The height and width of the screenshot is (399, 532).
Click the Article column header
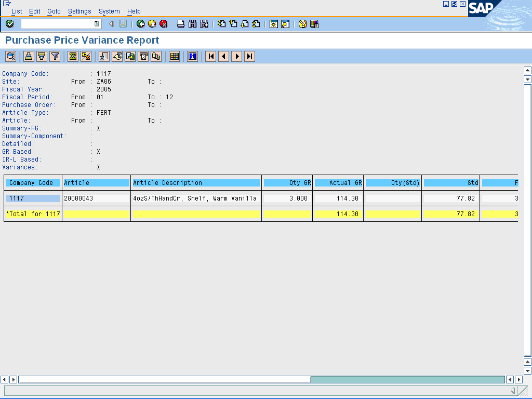(96, 183)
